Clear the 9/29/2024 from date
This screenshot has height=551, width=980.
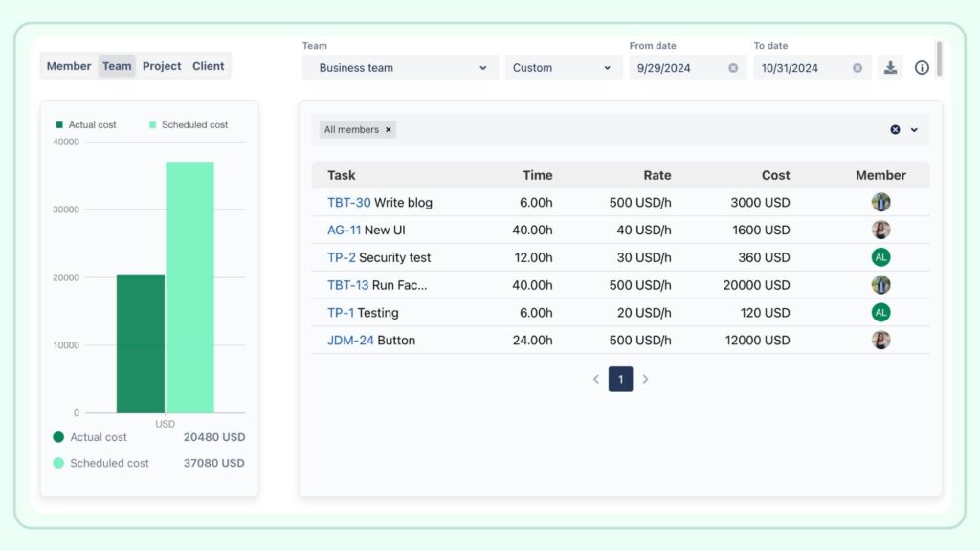pyautogui.click(x=731, y=67)
